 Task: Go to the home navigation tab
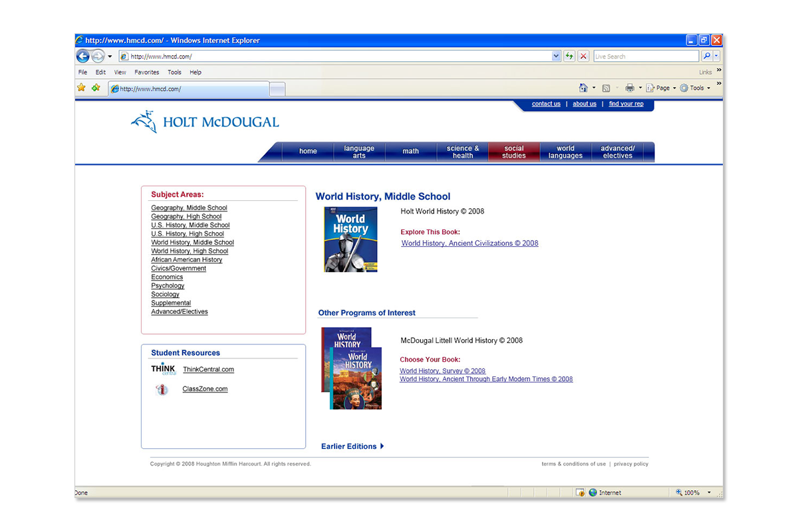308,152
